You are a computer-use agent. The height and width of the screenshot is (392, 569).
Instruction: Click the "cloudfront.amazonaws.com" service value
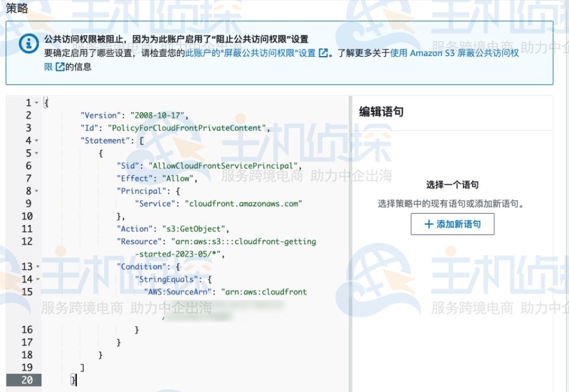(244, 204)
